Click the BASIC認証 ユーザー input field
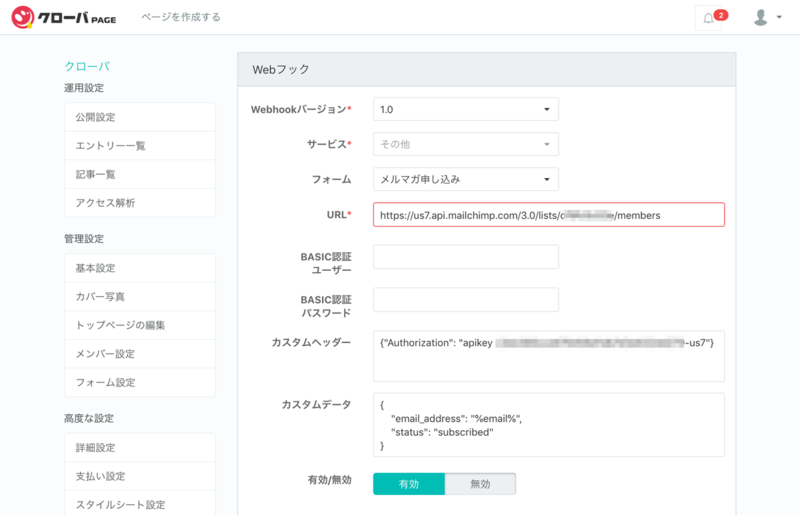Screen dimensions: 800x515 point(466,257)
